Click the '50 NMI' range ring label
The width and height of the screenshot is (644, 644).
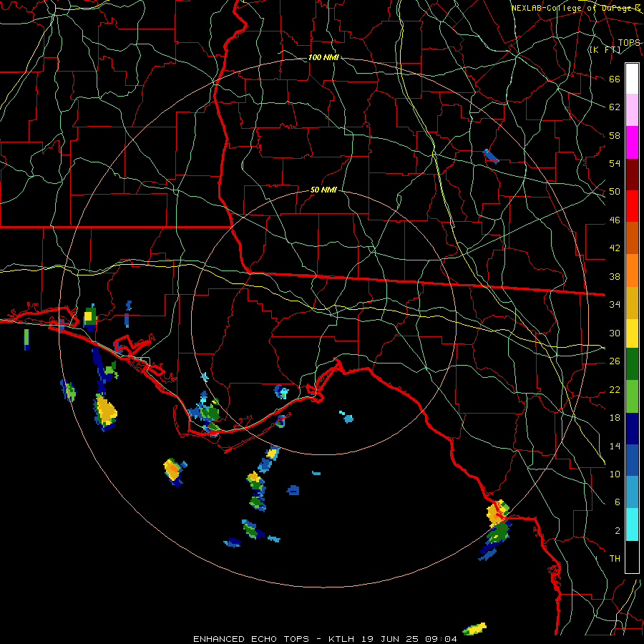(323, 190)
